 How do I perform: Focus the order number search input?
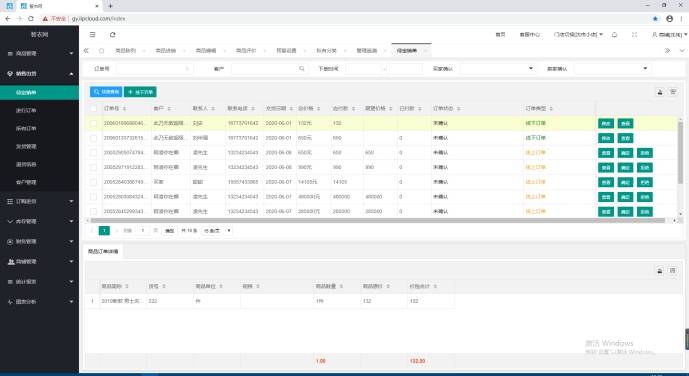155,69
